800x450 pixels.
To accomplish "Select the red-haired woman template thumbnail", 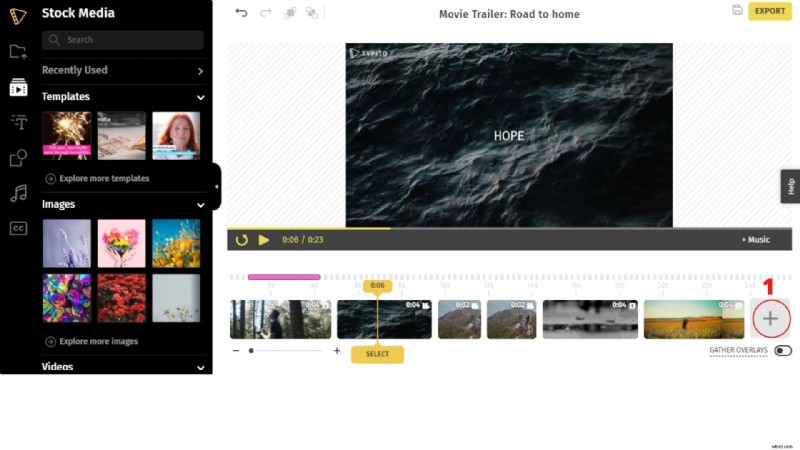I will (x=176, y=136).
